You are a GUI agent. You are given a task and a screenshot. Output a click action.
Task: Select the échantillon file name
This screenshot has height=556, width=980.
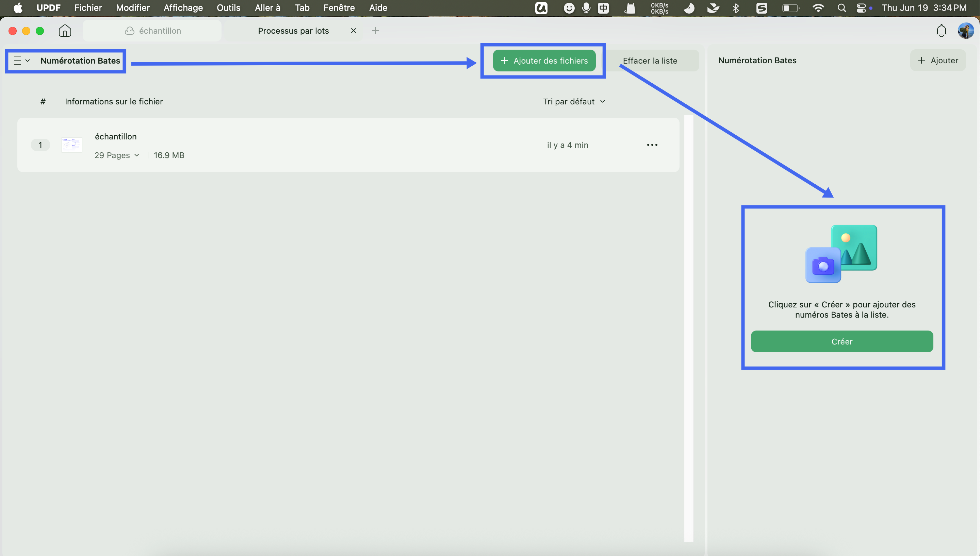coord(115,136)
